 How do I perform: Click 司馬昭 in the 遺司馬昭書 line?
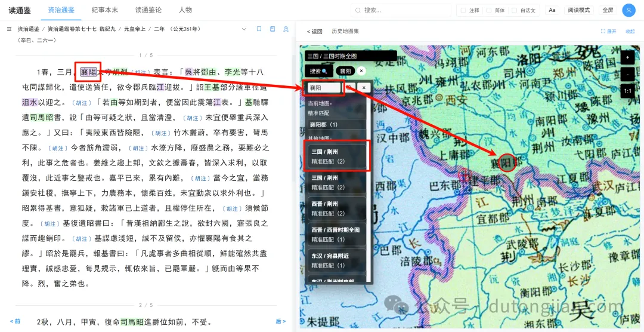point(42,117)
